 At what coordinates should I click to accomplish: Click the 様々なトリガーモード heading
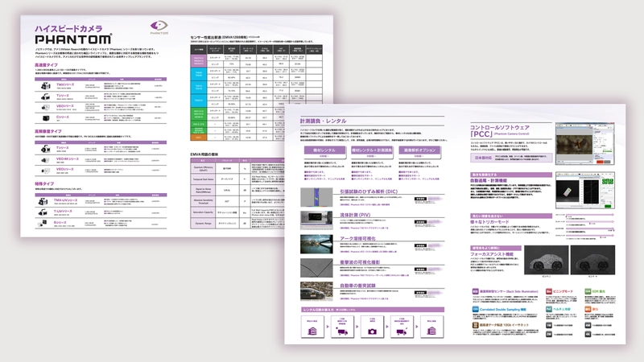coord(489,222)
